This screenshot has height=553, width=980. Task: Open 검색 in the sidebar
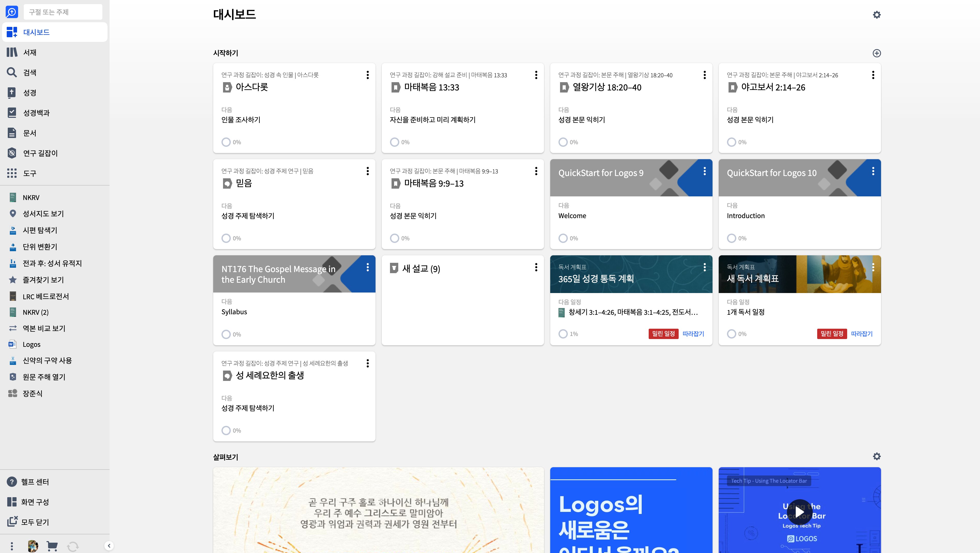click(55, 73)
